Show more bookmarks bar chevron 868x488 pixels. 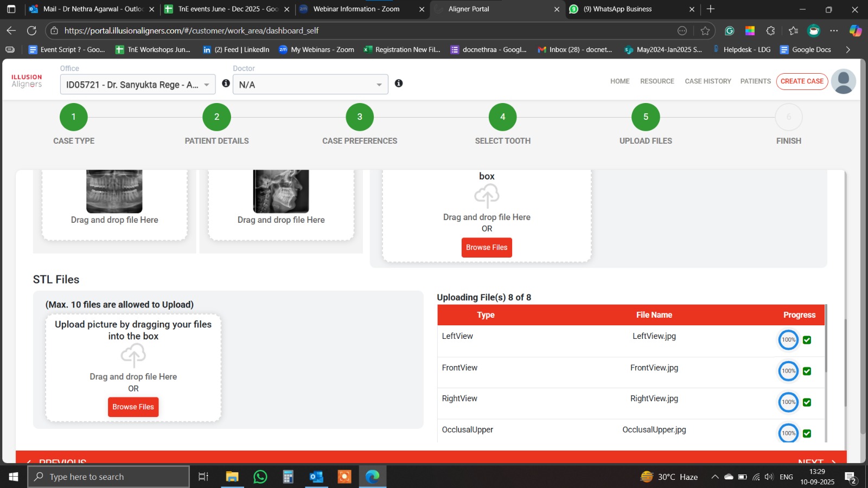848,49
